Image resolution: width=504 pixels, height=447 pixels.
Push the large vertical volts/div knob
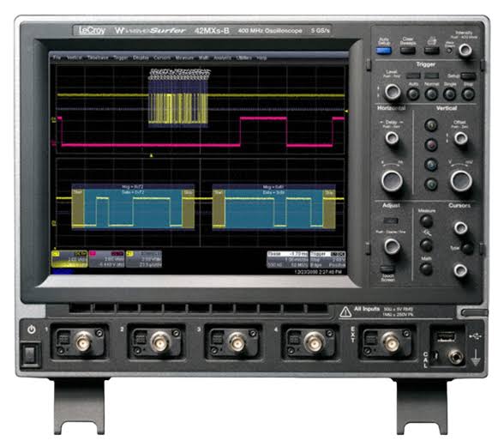(461, 180)
